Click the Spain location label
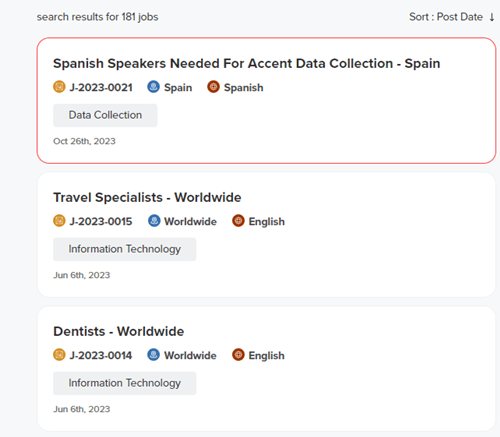This screenshot has height=437, width=500. [178, 88]
